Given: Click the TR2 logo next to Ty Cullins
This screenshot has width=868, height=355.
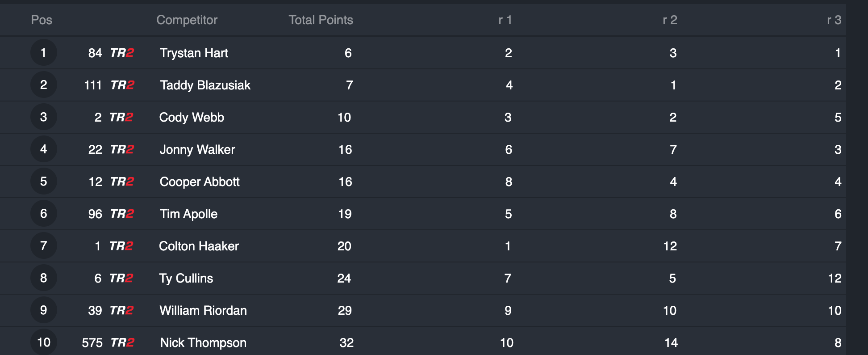Looking at the screenshot, I should coord(121,278).
